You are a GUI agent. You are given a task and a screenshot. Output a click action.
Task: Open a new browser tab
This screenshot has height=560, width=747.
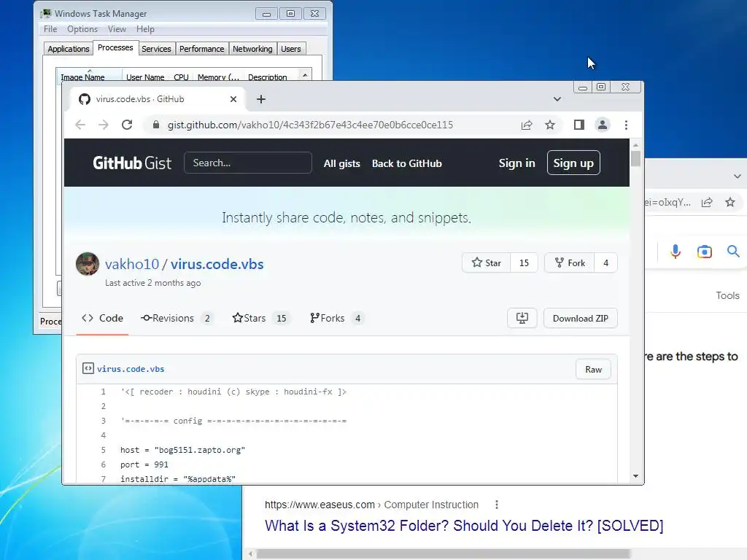coord(261,99)
